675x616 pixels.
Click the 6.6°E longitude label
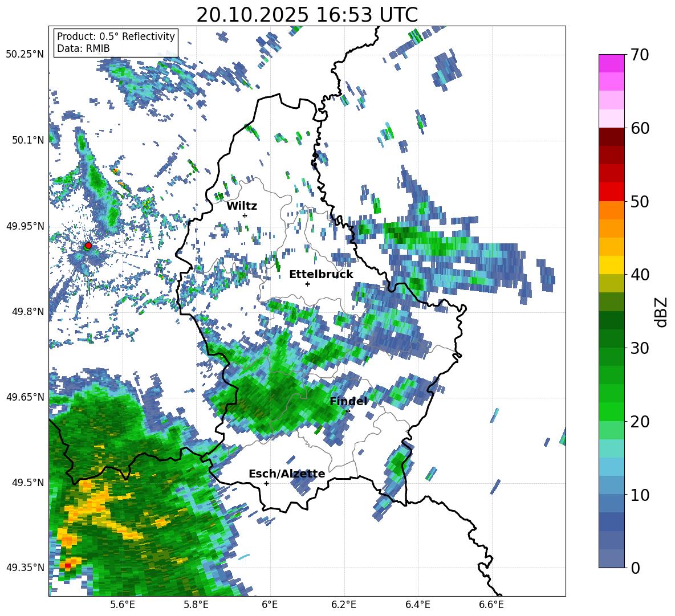coord(491,605)
